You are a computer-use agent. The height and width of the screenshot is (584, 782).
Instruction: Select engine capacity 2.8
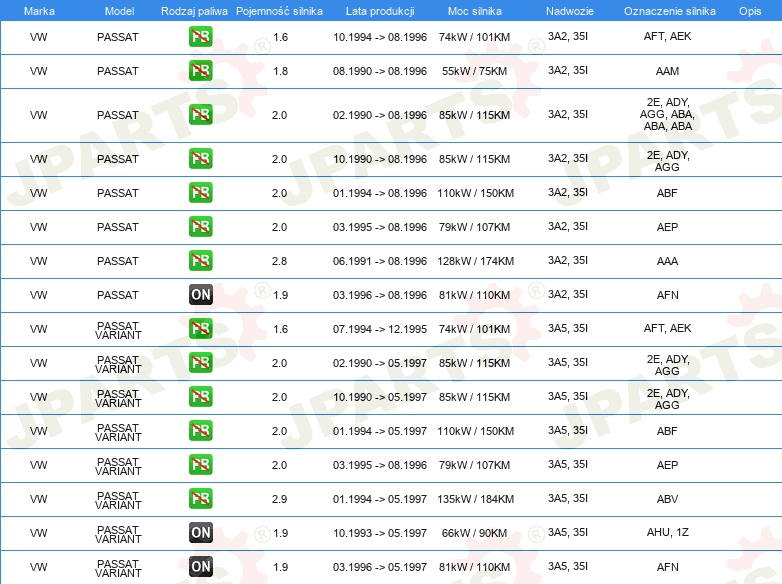pyautogui.click(x=279, y=261)
